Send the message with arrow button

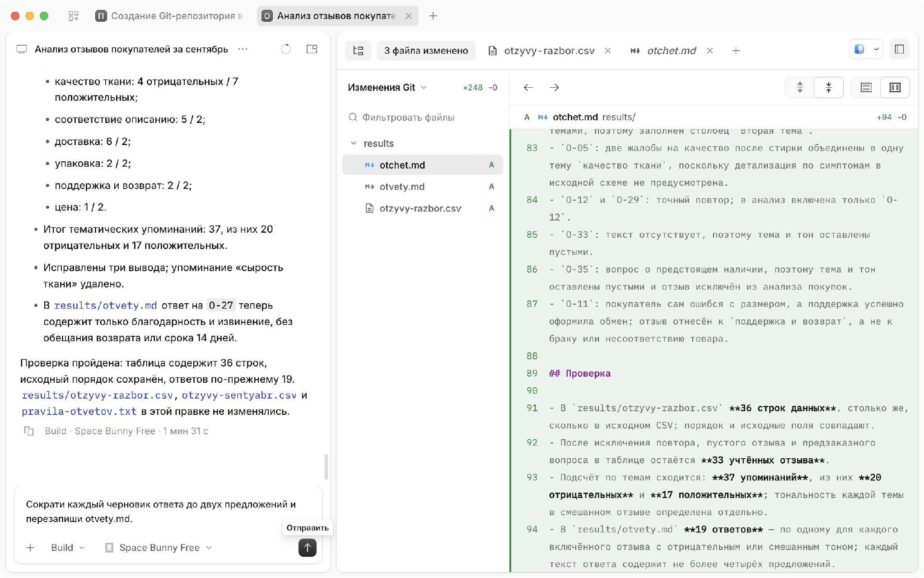coord(307,548)
